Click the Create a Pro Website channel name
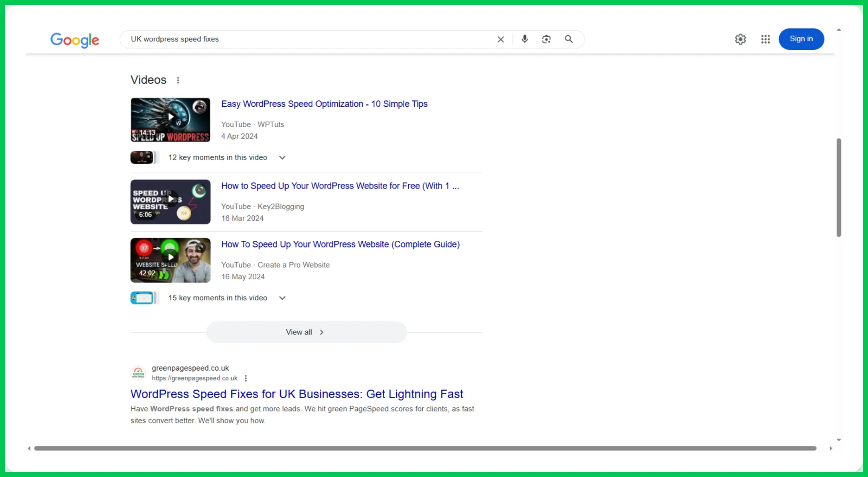The height and width of the screenshot is (477, 868). coord(293,265)
